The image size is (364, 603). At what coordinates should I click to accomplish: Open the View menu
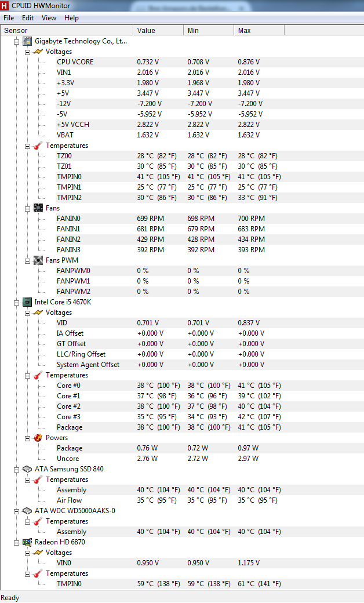(x=49, y=18)
